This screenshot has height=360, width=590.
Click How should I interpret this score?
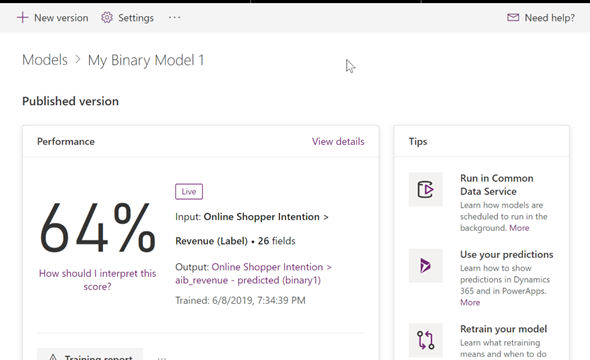click(97, 280)
